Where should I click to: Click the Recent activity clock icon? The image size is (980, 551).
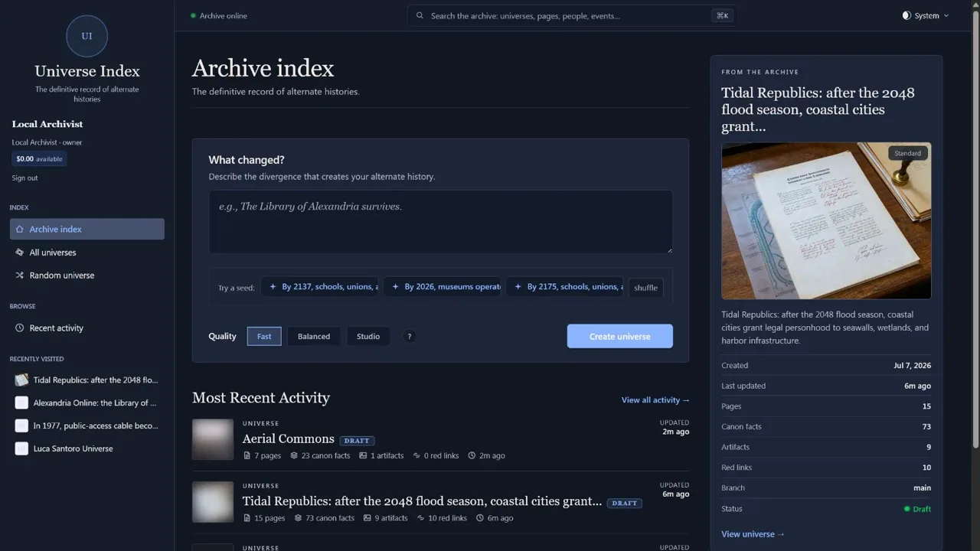pyautogui.click(x=20, y=328)
